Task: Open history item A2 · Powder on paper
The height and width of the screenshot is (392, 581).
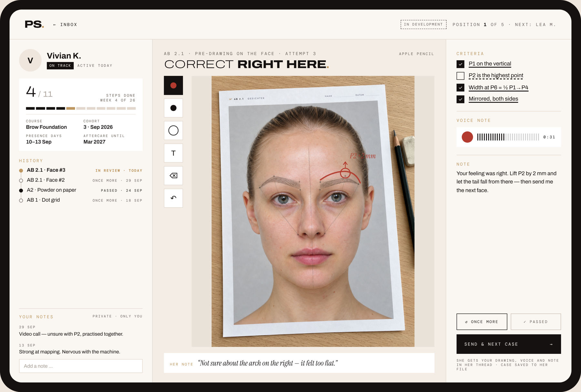Action: tap(81, 190)
